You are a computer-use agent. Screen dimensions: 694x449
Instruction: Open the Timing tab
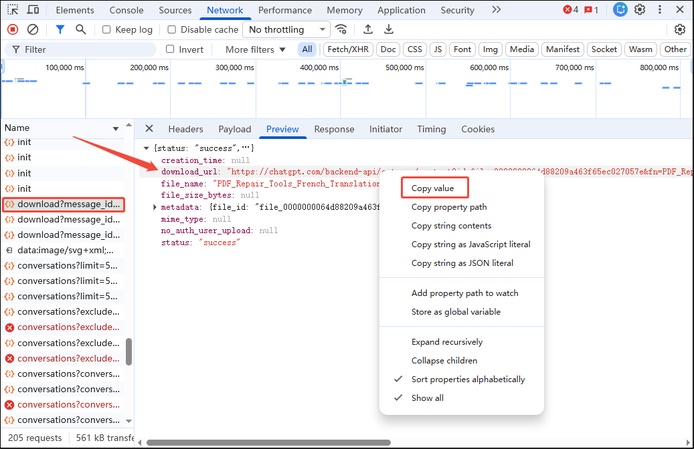click(x=432, y=129)
